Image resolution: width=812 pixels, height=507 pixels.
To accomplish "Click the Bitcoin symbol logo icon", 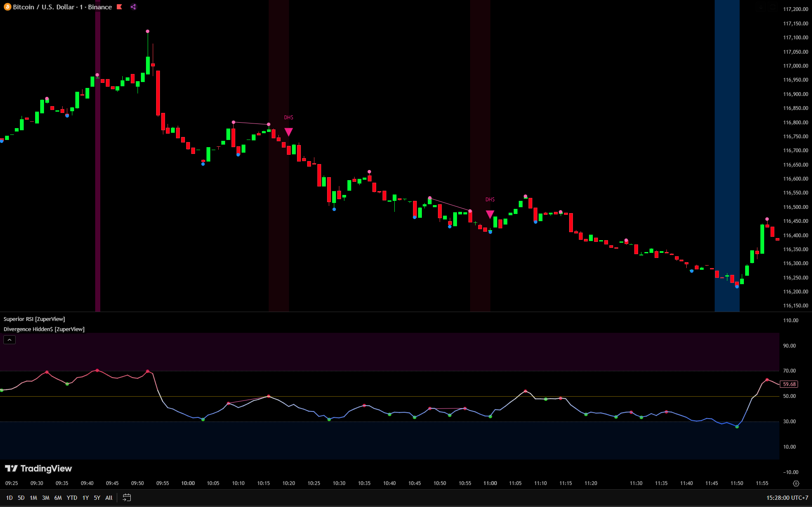I will 7,7.
